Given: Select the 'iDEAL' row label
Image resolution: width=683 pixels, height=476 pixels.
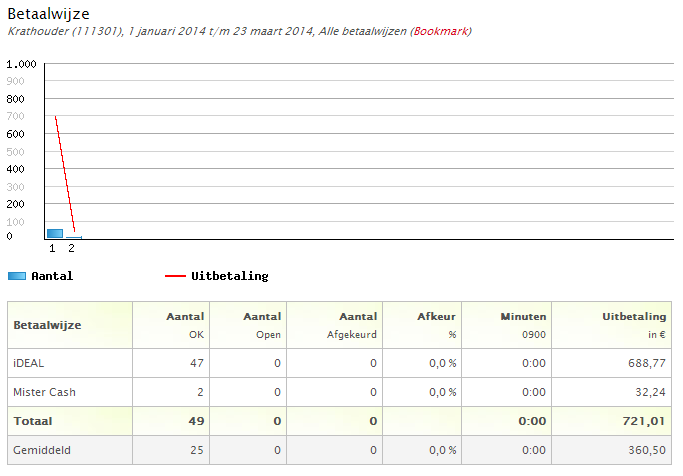Looking at the screenshot, I should [28, 363].
